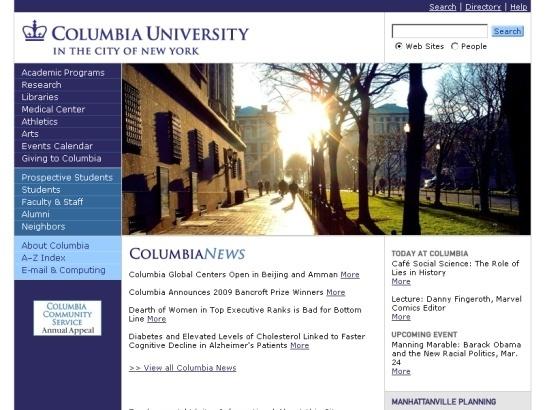Open More link for Bancroft Prize story
This screenshot has width=545, height=410.
click(x=336, y=292)
